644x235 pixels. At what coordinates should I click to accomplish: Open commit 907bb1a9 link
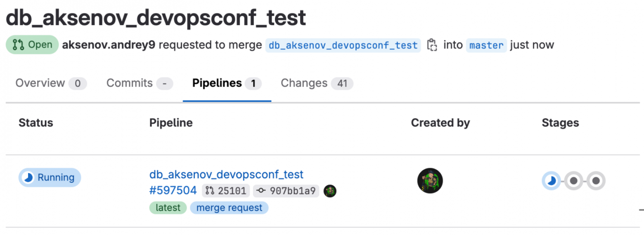[x=286, y=191]
